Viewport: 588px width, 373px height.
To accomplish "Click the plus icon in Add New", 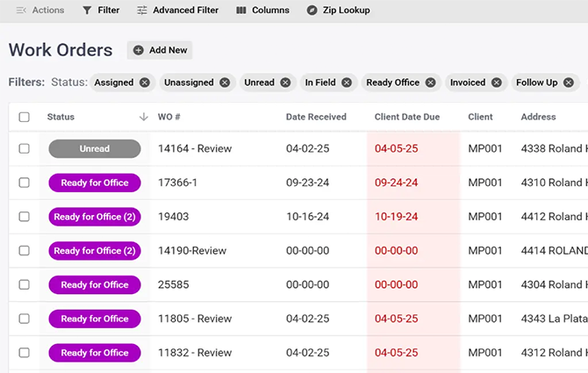I will click(x=139, y=50).
